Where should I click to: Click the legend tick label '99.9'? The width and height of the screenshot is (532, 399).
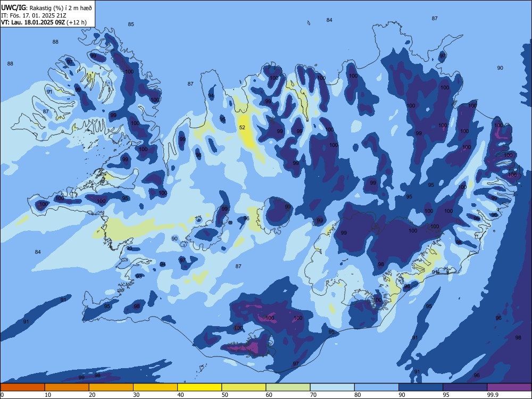coord(493,395)
